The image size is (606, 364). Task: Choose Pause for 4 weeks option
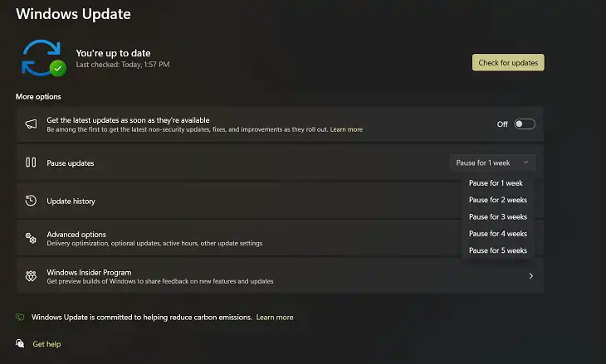coord(498,234)
